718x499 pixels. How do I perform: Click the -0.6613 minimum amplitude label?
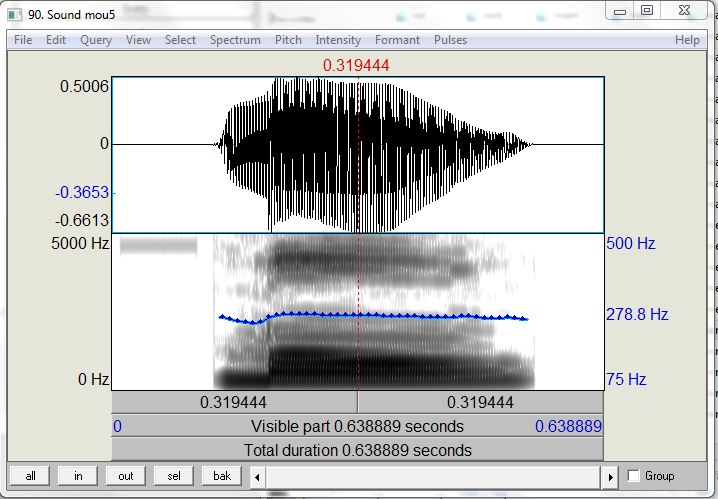click(x=82, y=221)
